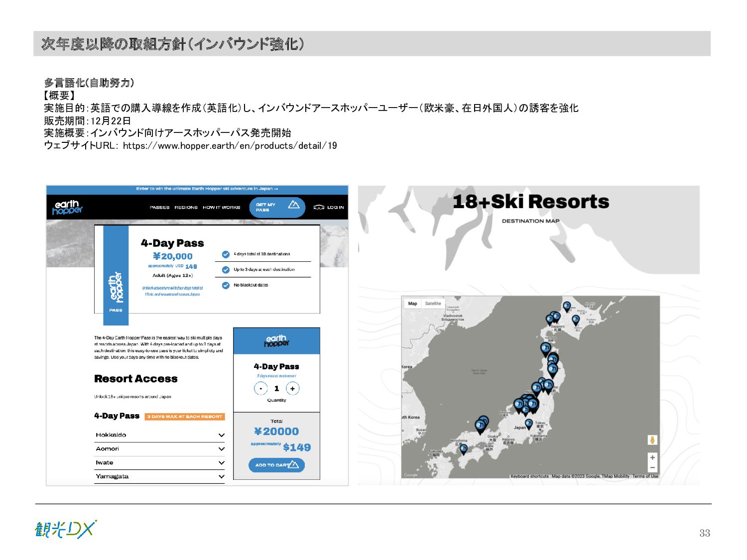The image size is (747, 560).
Task: Open the REGIONS menu item
Action: click(186, 208)
